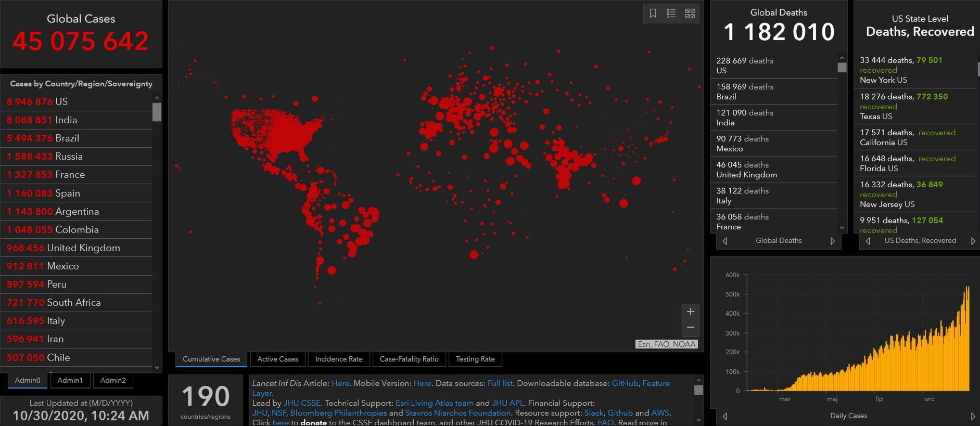980x426 pixels.
Task: Zoom out on the map with minus button
Action: pyautogui.click(x=691, y=328)
